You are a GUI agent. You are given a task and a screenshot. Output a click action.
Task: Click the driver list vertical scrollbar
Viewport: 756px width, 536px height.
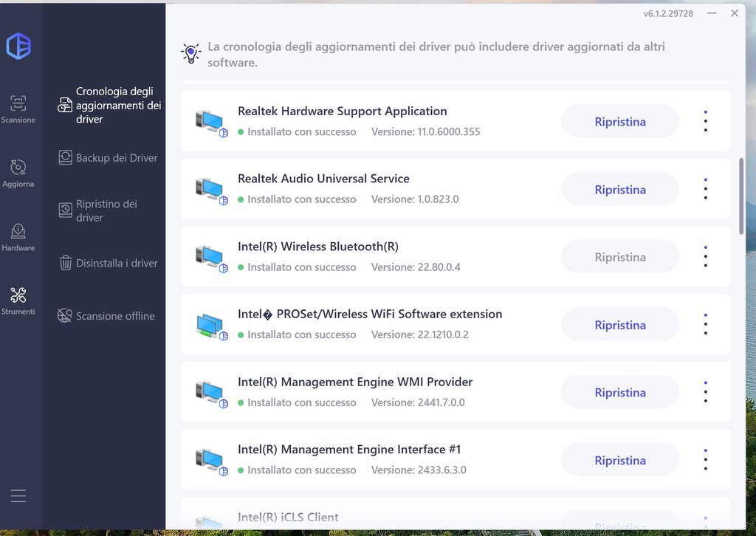tap(741, 196)
